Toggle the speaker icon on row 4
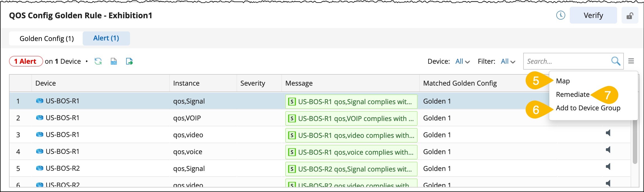This screenshot has height=192, width=644. 608,150
